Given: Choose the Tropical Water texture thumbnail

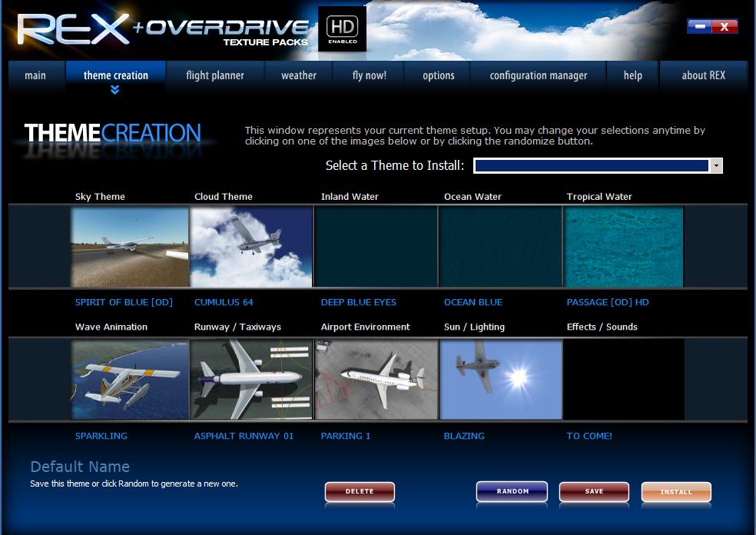Looking at the screenshot, I should [x=624, y=247].
